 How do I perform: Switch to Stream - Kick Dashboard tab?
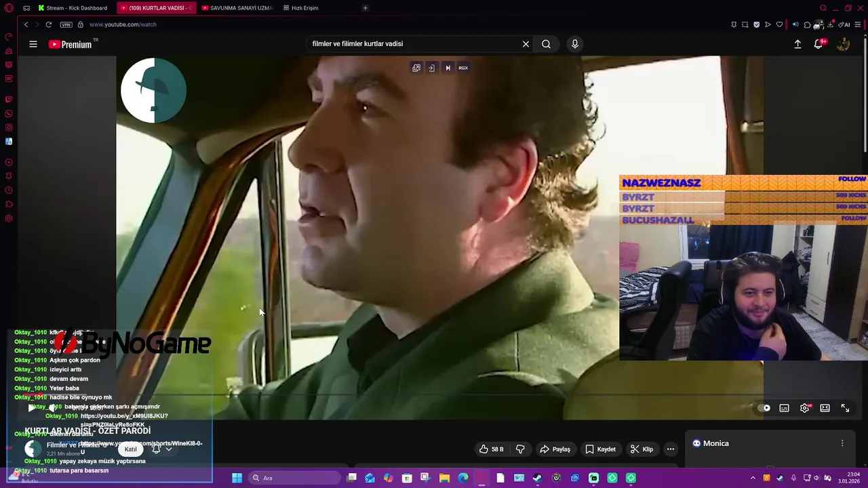click(73, 8)
